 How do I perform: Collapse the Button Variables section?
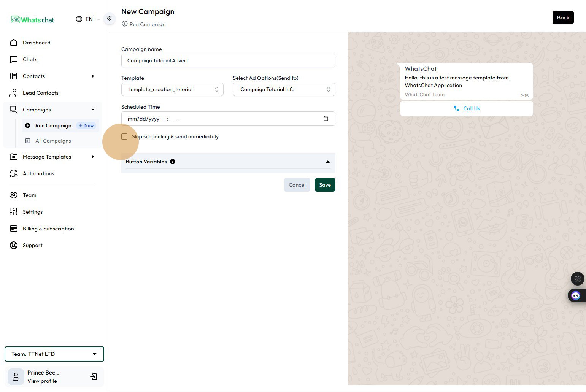coord(327,162)
